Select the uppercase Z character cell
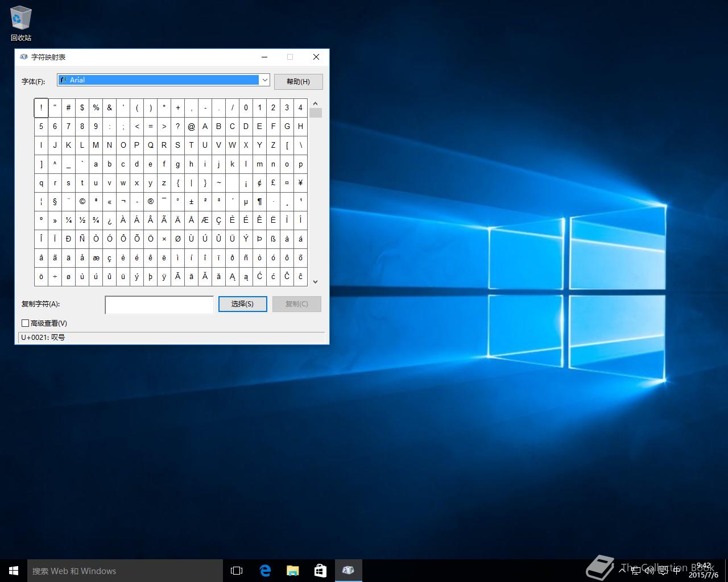This screenshot has height=582, width=728. (273, 145)
